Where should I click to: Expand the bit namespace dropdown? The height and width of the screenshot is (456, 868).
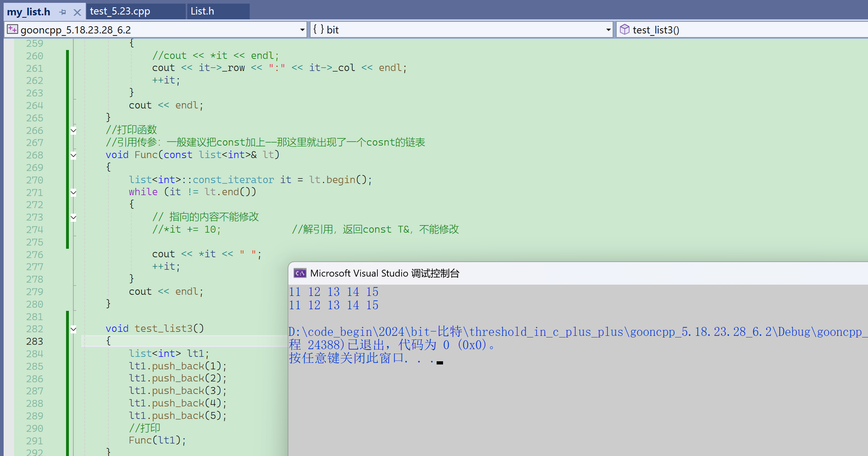click(x=608, y=30)
